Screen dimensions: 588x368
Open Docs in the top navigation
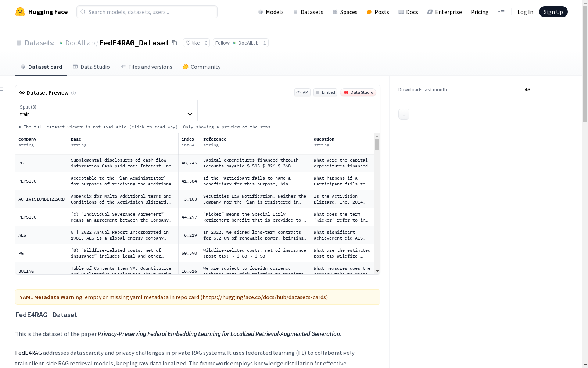408,12
